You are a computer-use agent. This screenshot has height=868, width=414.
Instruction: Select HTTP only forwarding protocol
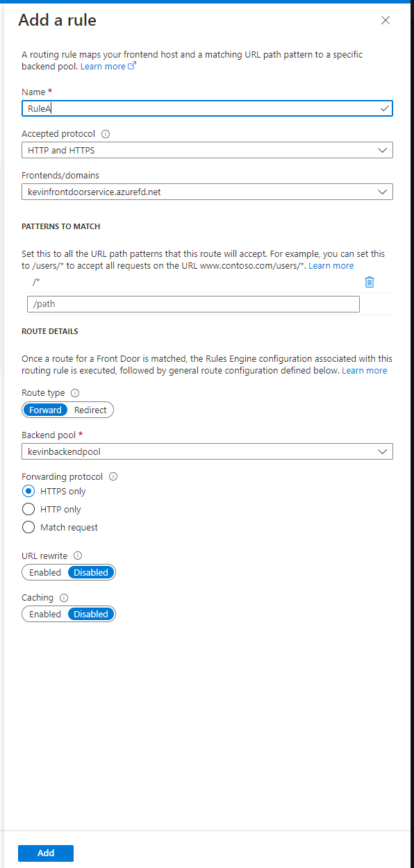click(x=28, y=509)
